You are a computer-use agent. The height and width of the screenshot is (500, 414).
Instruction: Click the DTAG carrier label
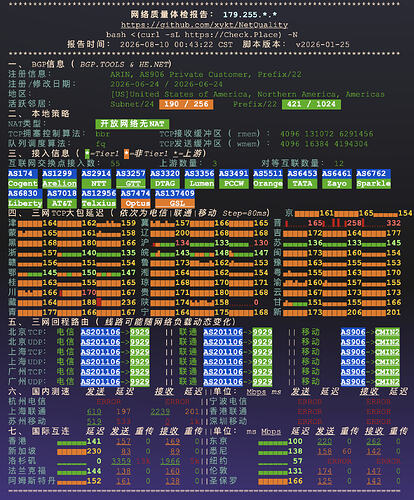tap(165, 183)
